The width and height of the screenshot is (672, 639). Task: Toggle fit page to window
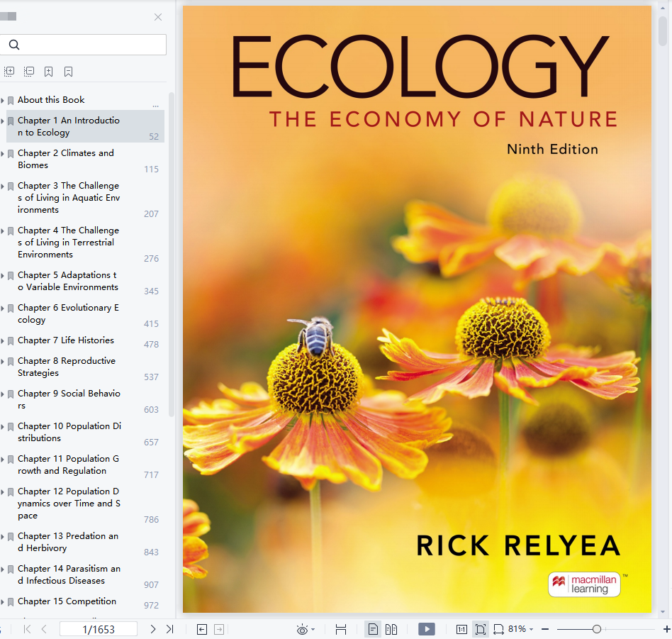click(481, 629)
